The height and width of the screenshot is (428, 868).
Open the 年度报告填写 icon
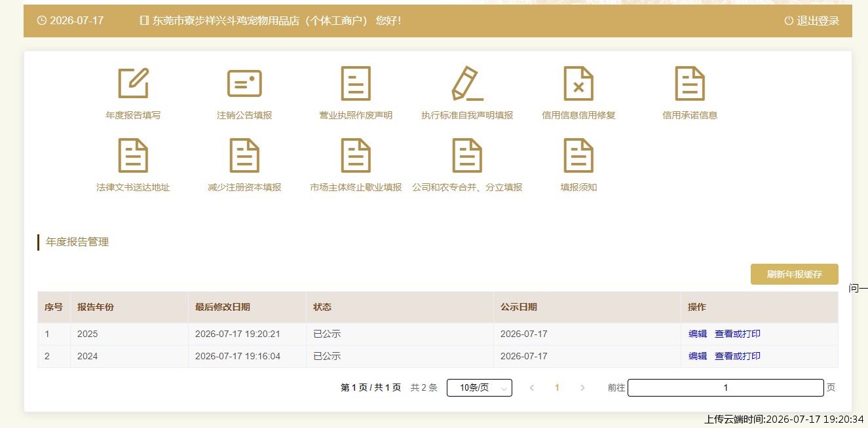click(x=133, y=83)
